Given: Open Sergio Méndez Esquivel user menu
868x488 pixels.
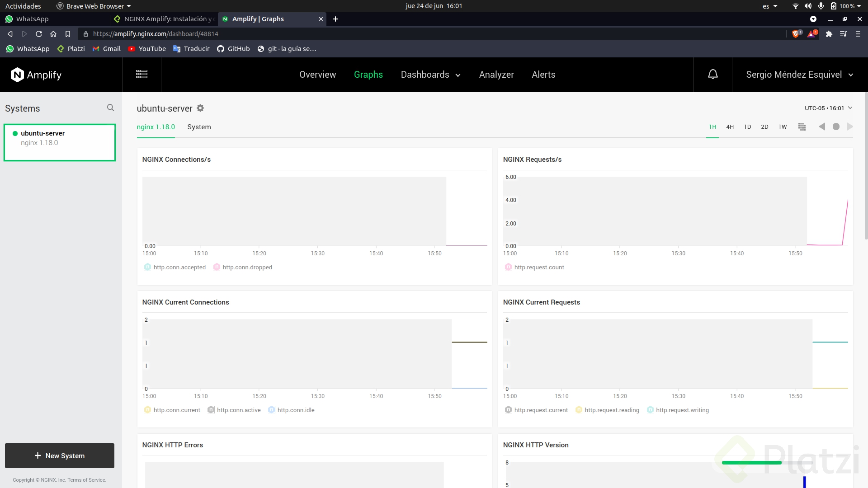Looking at the screenshot, I should 800,75.
